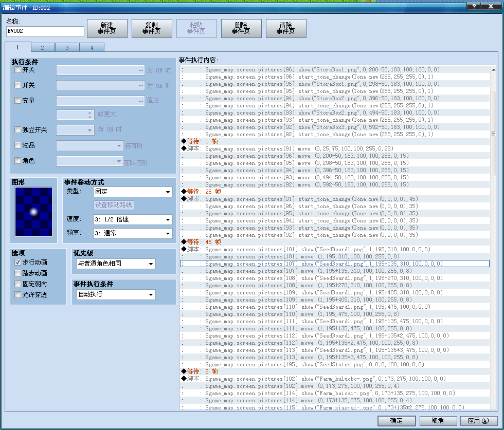Select the 等待: 25 帧 command line

335,192
